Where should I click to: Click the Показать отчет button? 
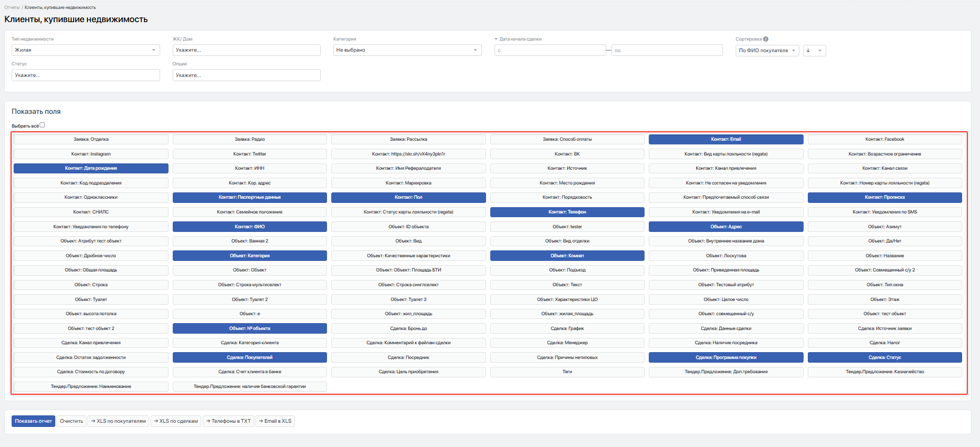click(x=33, y=421)
